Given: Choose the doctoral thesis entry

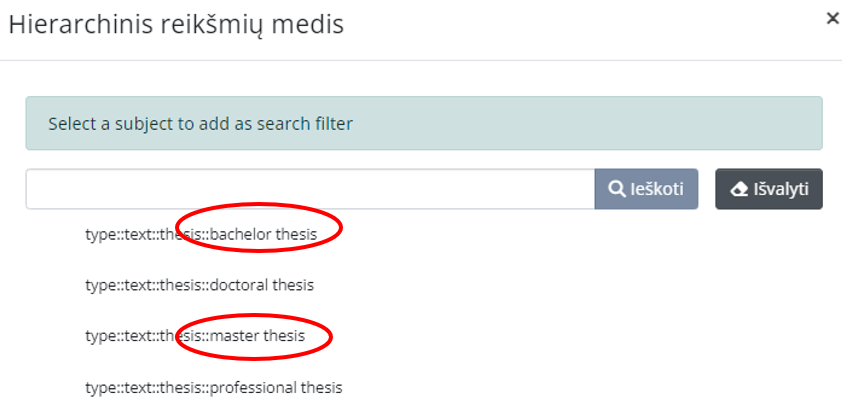Looking at the screenshot, I should [x=200, y=285].
